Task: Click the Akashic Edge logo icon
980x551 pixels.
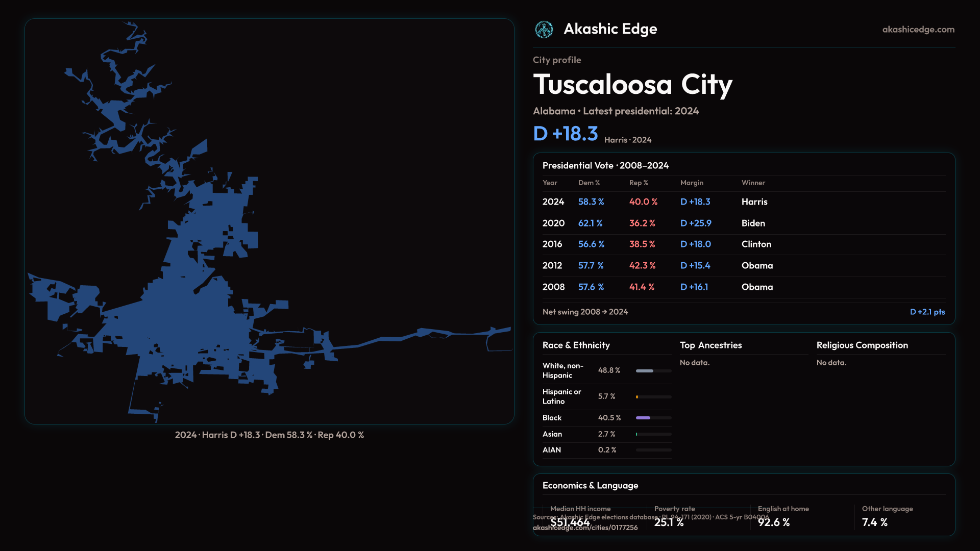Action: click(x=544, y=30)
